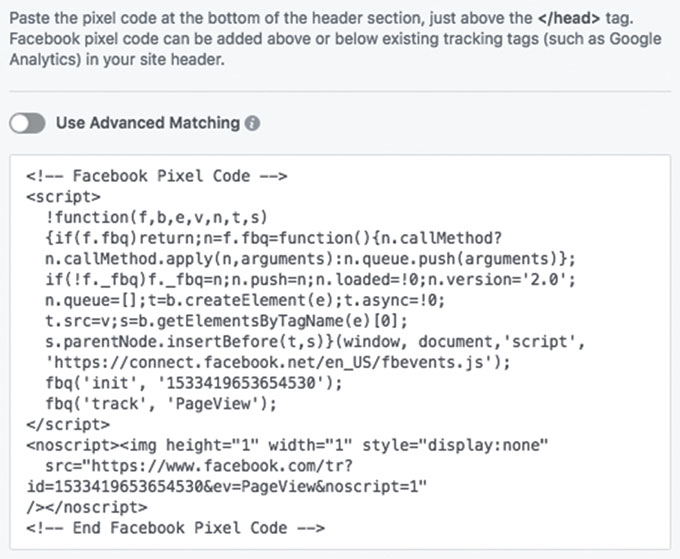Click the connect.facebook.net fbevents.js URL line
Viewport: 680px width, 559px height.
coord(278,363)
